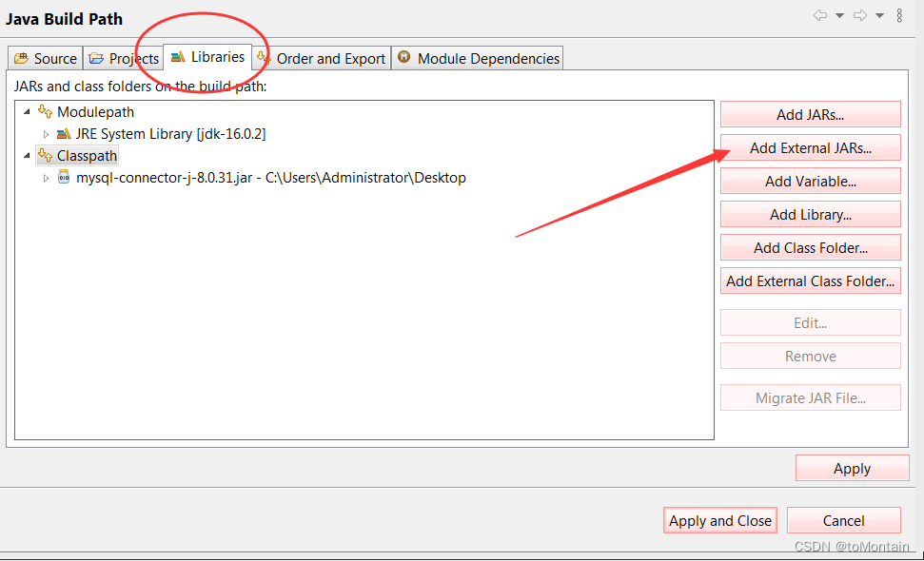Select the Libraries tab
This screenshot has height=561, width=924.
(x=207, y=57)
